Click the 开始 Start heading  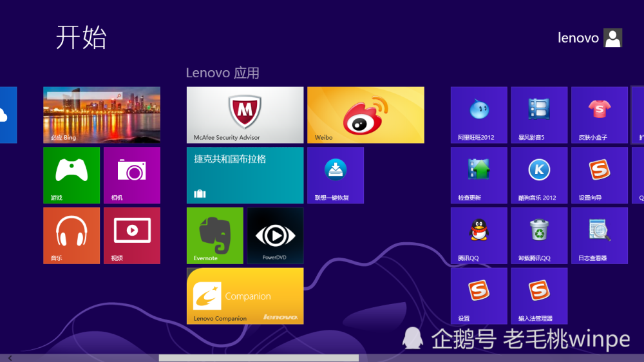pos(81,37)
